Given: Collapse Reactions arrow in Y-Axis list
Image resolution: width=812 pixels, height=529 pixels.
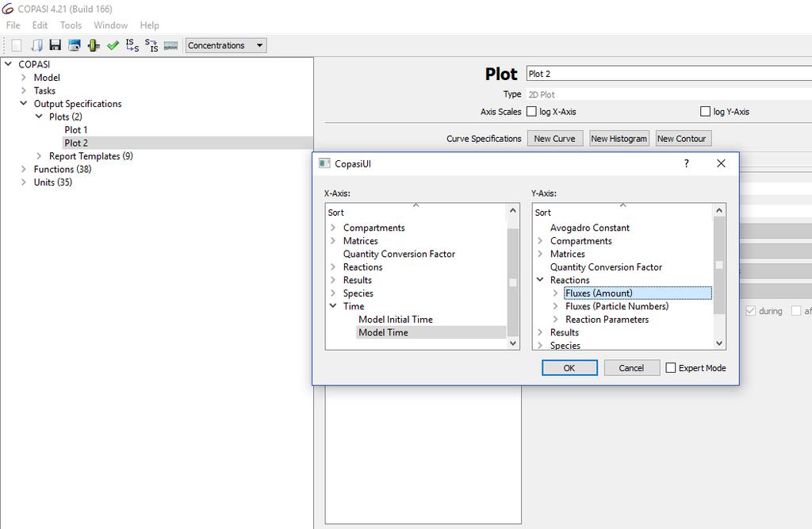Looking at the screenshot, I should 540,280.
